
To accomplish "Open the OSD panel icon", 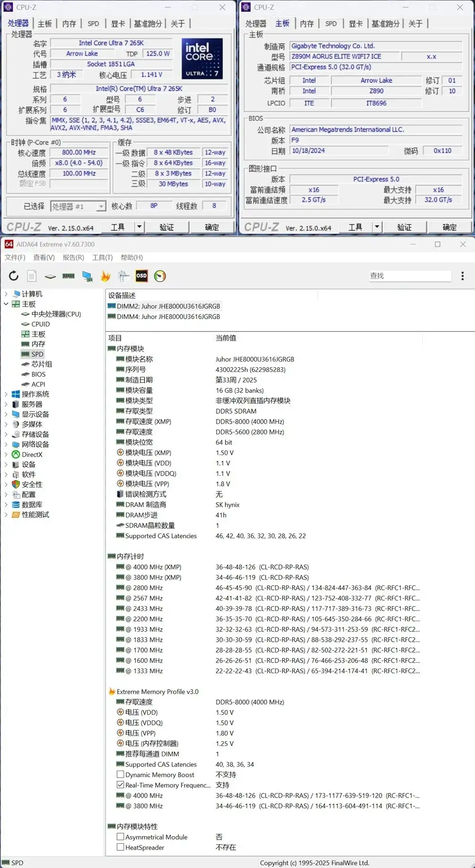I will (x=142, y=276).
